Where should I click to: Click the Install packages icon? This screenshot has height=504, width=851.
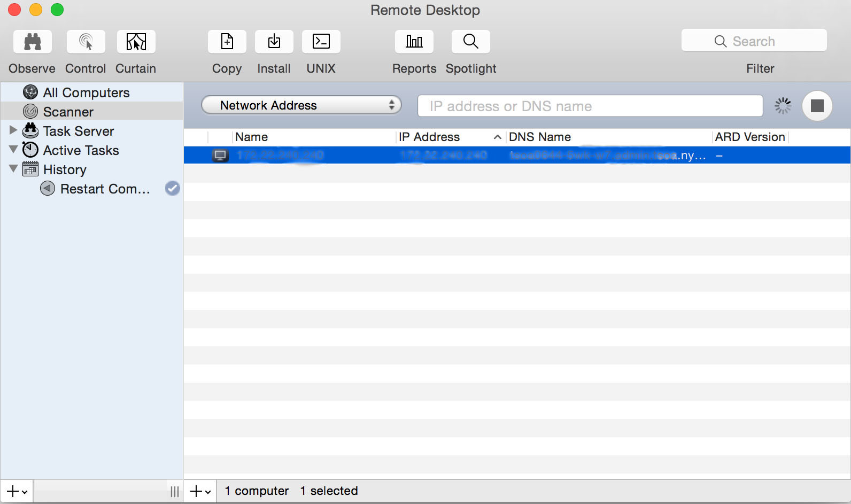pos(274,42)
